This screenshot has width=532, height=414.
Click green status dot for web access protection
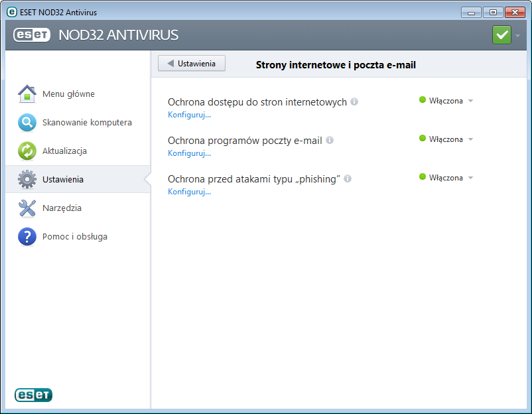coord(423,100)
